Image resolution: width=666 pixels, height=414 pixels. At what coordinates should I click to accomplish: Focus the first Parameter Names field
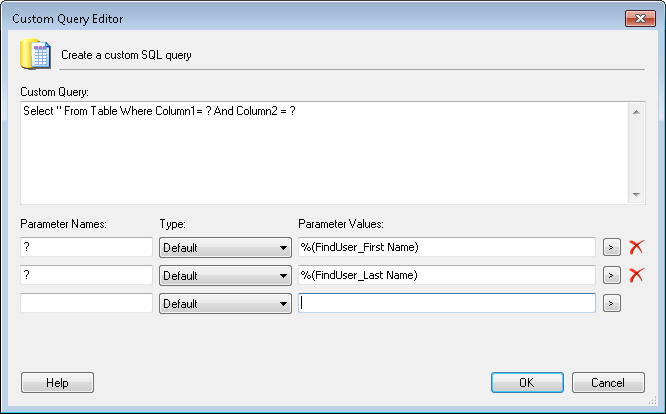point(86,247)
